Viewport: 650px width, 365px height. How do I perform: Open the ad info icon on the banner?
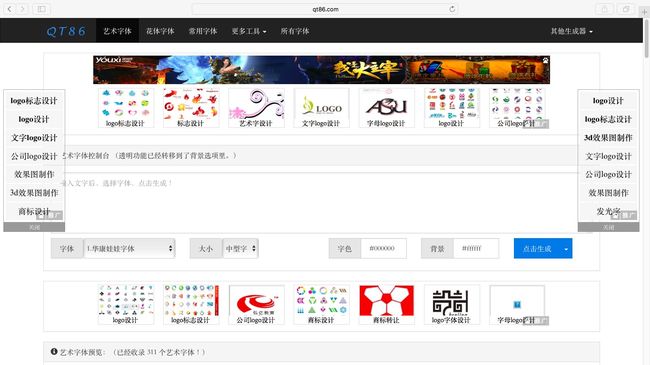[x=546, y=61]
